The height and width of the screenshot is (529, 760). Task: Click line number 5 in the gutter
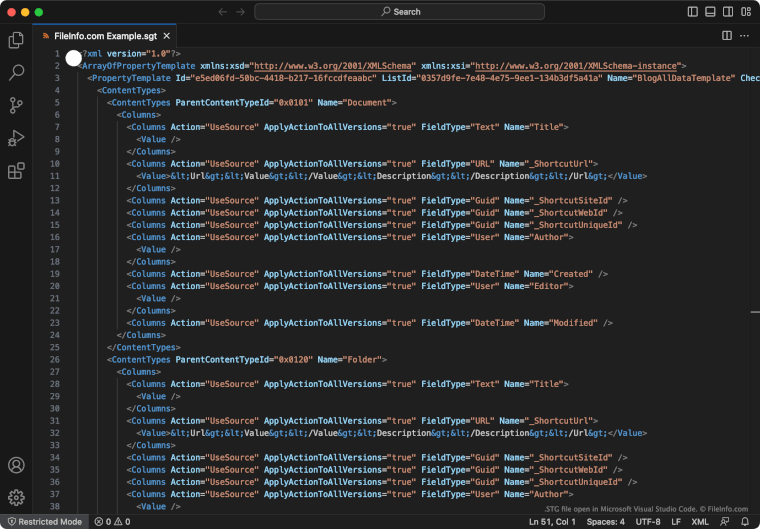click(57, 102)
